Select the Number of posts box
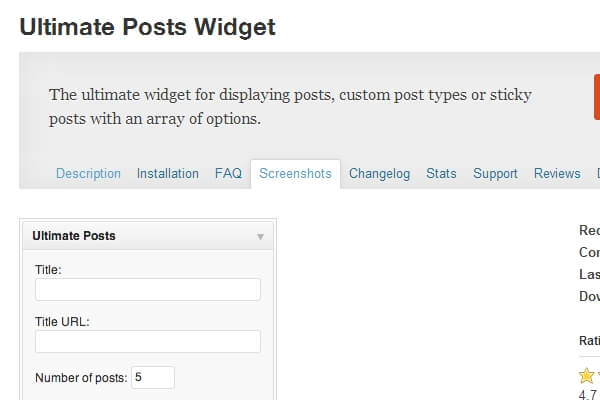The image size is (600, 400). pyautogui.click(x=152, y=378)
